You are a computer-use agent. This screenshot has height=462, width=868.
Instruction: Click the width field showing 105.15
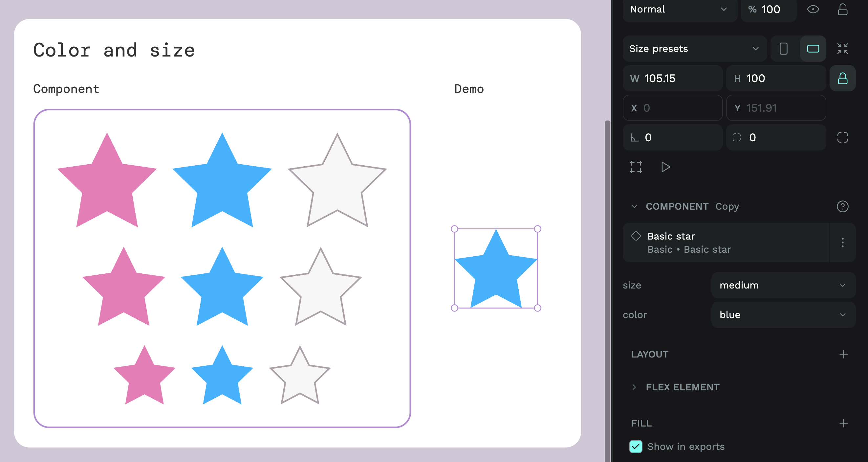(x=673, y=78)
